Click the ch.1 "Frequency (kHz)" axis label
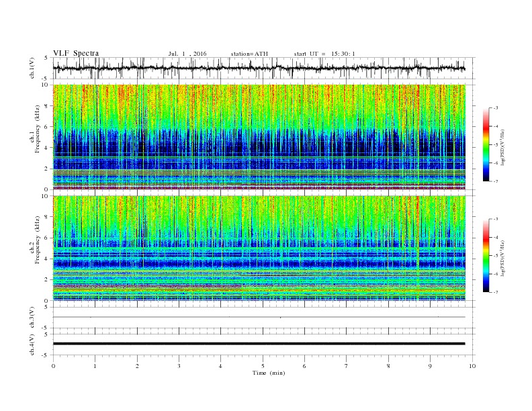The image size is (532, 411). tap(38, 129)
